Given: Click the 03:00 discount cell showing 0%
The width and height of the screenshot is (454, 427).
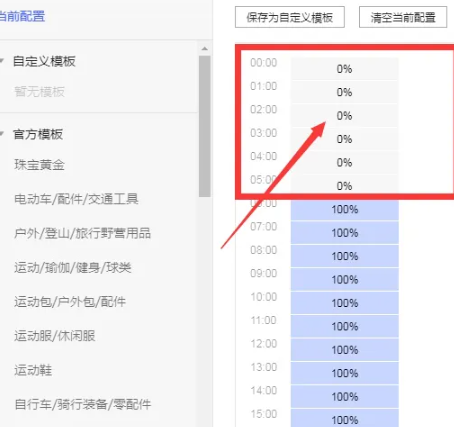Looking at the screenshot, I should (345, 139).
